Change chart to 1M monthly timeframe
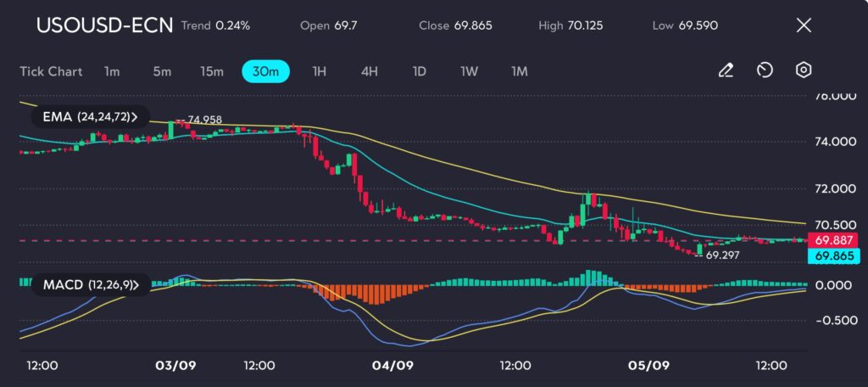The width and height of the screenshot is (868, 387). point(519,71)
